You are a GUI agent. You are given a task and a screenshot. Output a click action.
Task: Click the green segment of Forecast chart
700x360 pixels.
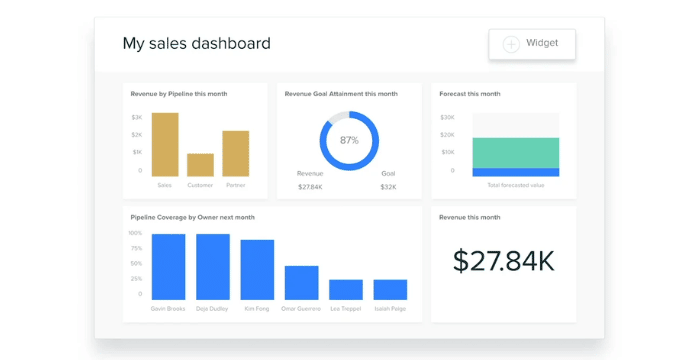(x=516, y=153)
